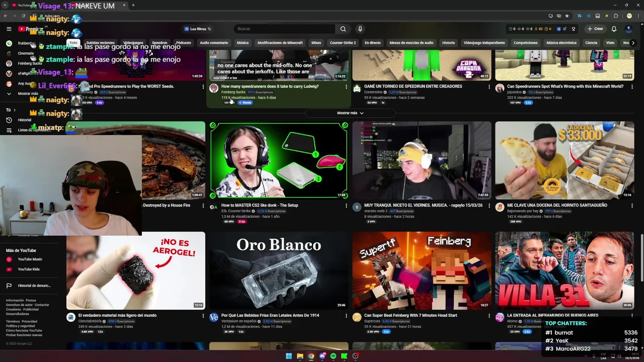Open options for 'MUY TRANQUI. NICETO EL VIERNES' video
Screen dimensions: 644x362
click(x=489, y=206)
